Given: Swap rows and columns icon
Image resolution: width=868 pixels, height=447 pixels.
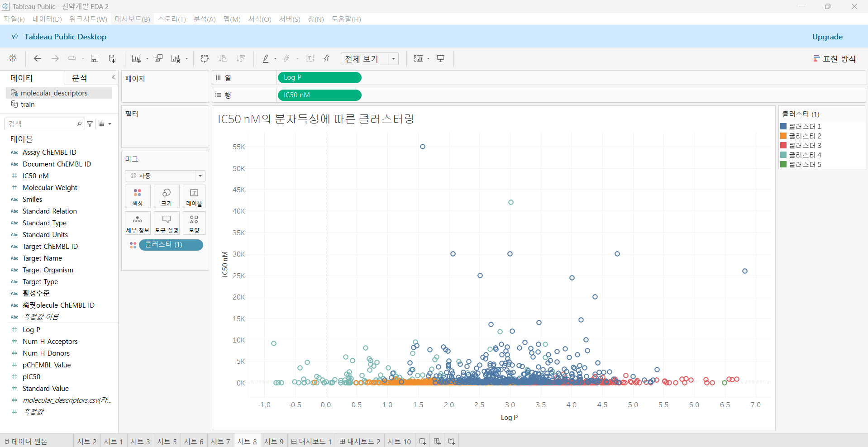Looking at the screenshot, I should pyautogui.click(x=205, y=58).
